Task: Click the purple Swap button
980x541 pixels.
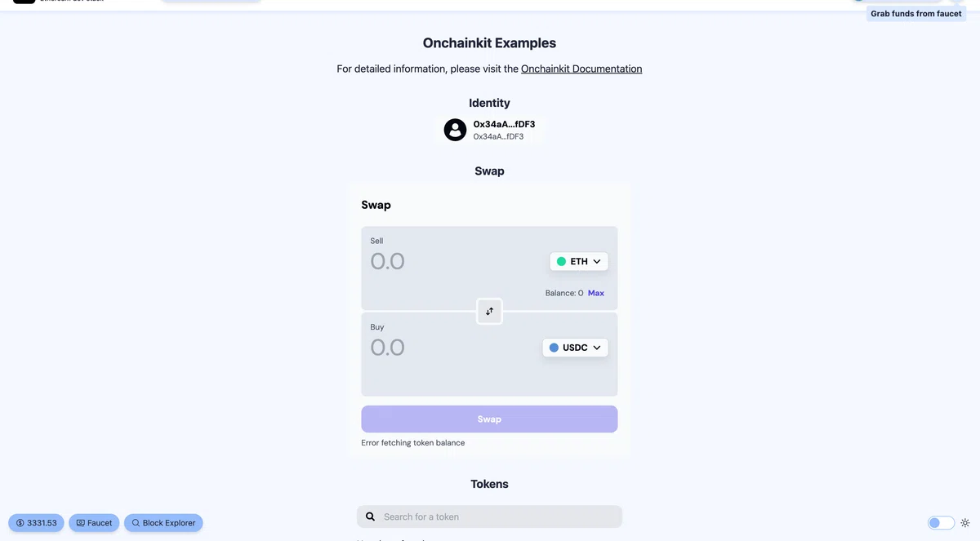Action: [x=489, y=419]
